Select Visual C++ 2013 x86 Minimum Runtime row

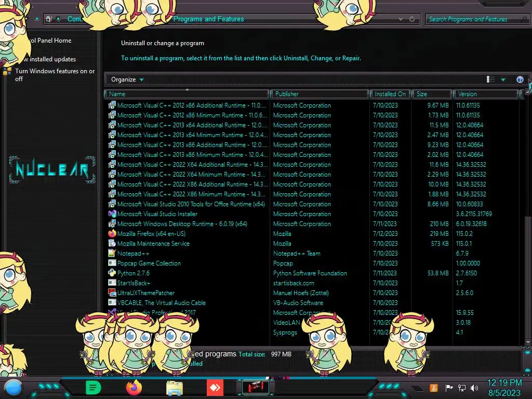(312, 154)
